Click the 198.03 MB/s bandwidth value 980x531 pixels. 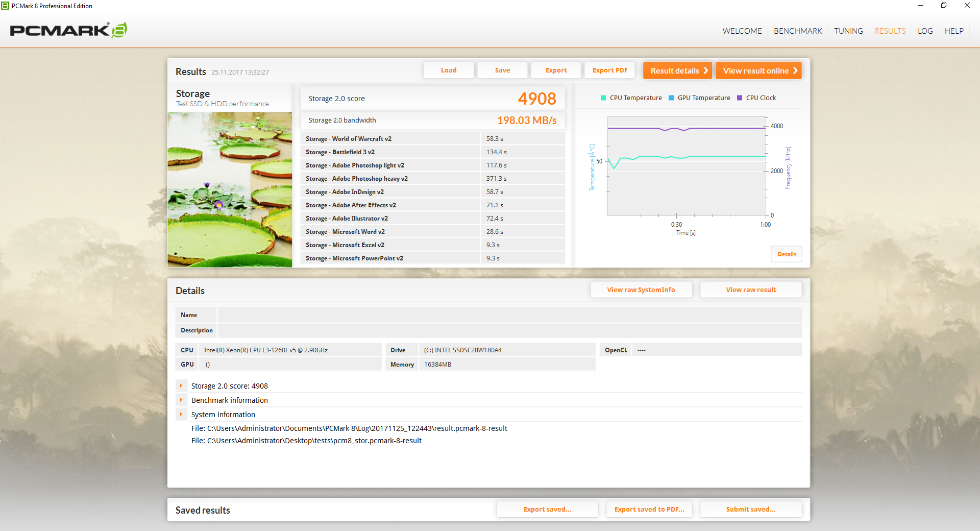pyautogui.click(x=527, y=120)
